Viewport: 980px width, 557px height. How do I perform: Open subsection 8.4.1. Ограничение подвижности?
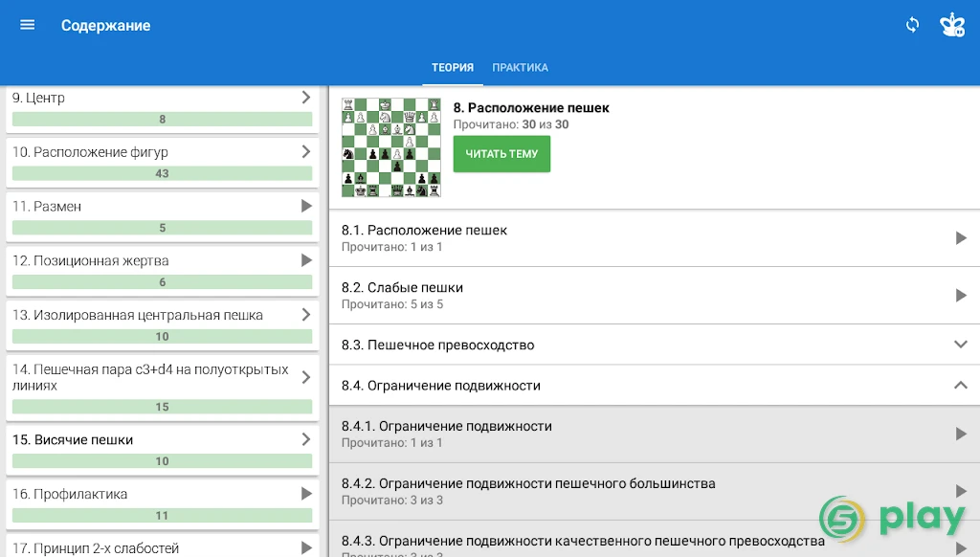click(x=655, y=434)
